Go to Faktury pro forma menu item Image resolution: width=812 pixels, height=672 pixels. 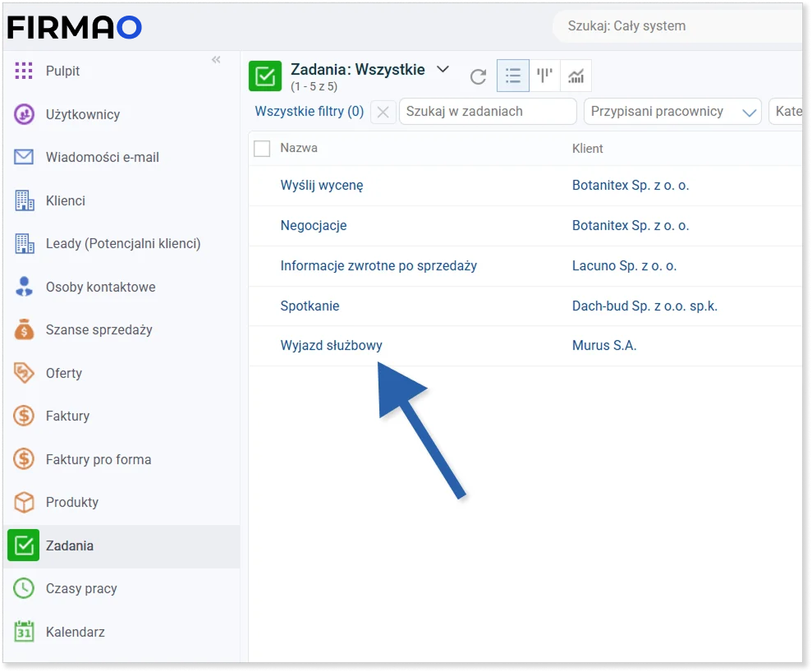coord(98,459)
